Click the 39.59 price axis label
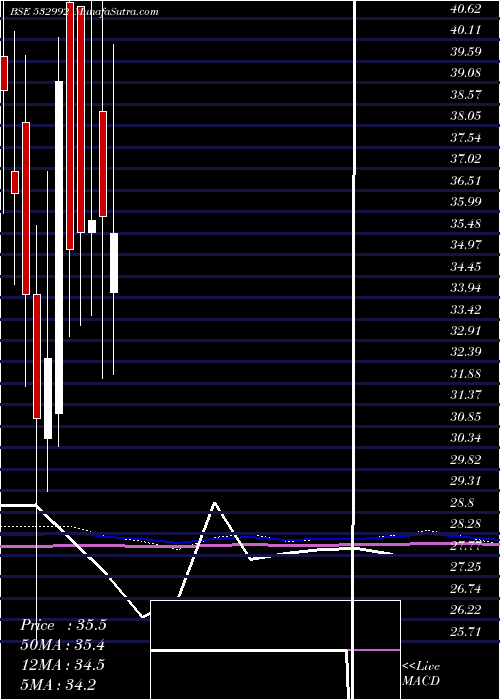Image resolution: width=500 pixels, height=700 pixels. point(466,51)
